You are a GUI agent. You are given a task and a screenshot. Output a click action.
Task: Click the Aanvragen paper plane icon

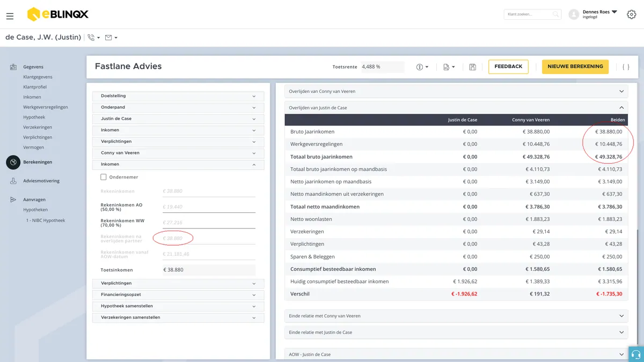point(13,200)
